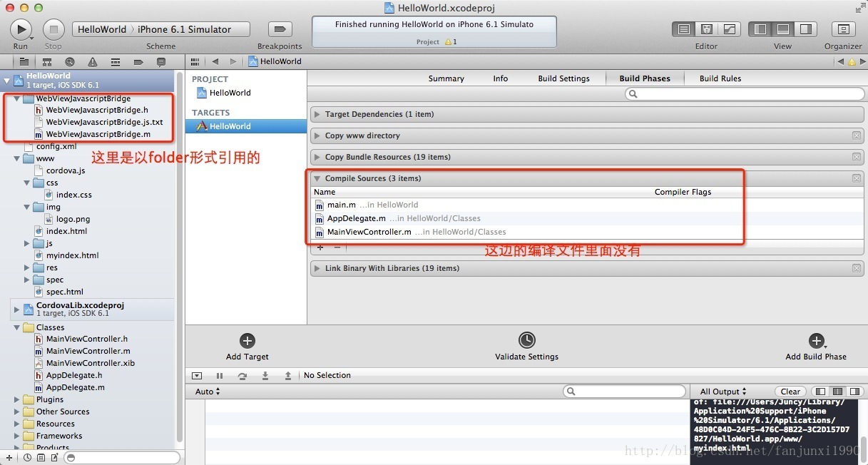The width and height of the screenshot is (868, 465).
Task: Delete the Compile Sources phase
Action: (857, 178)
